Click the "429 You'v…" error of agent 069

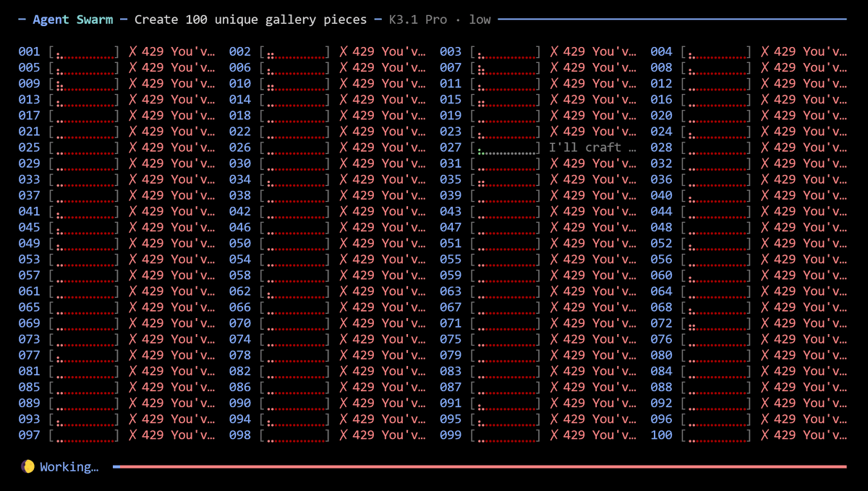click(179, 323)
